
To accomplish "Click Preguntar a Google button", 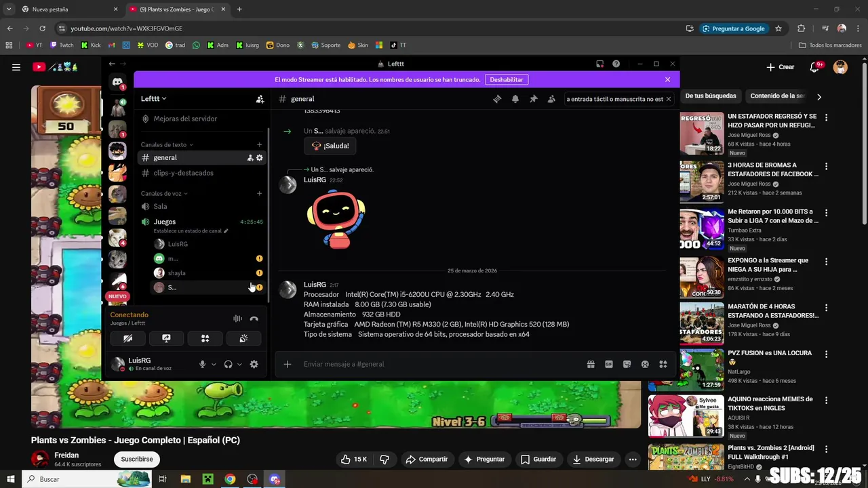I will pyautogui.click(x=733, y=28).
